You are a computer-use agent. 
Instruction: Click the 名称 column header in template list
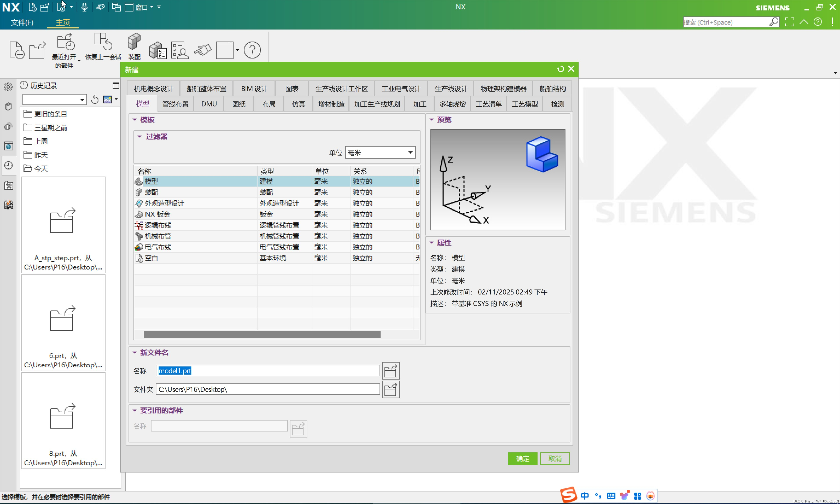[195, 171]
